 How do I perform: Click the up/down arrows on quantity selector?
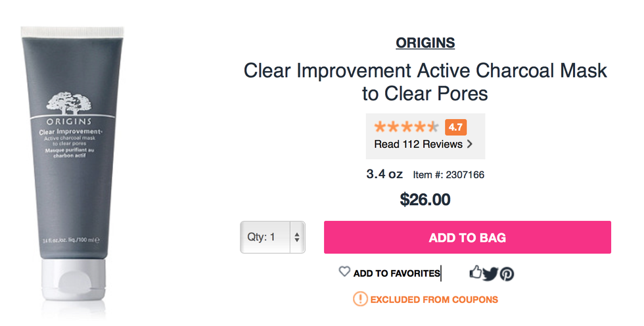click(x=297, y=237)
